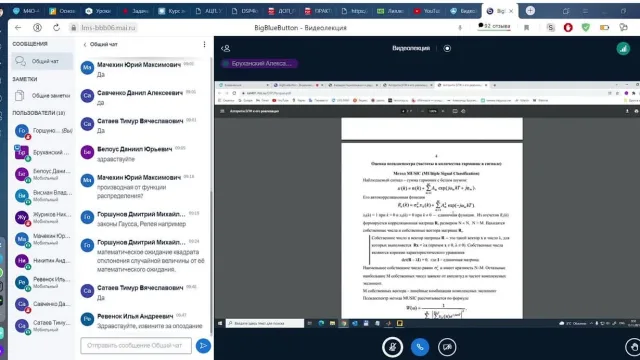Toggle webcam sharing button
The width and height of the screenshot is (640, 360).
coord(447,347)
